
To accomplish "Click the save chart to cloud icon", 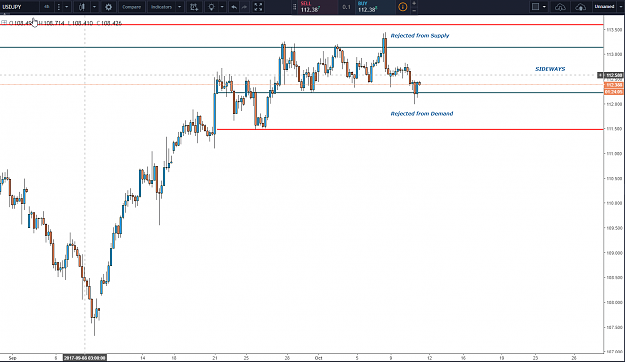I will coord(580,7).
